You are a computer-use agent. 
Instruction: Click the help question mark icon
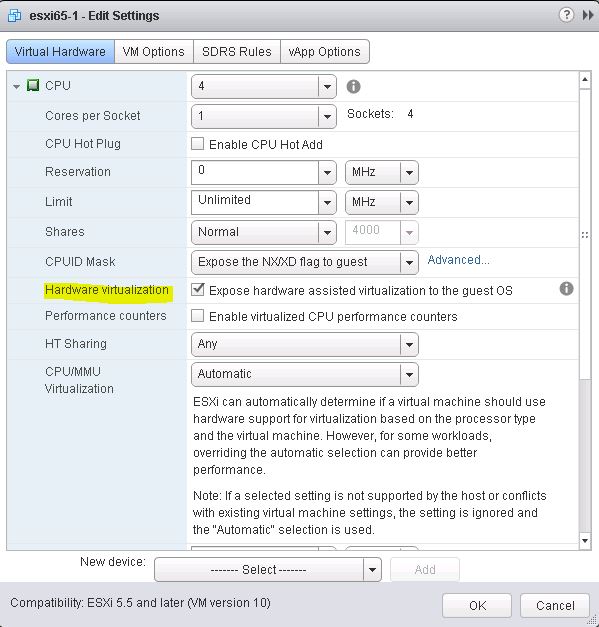[x=566, y=15]
